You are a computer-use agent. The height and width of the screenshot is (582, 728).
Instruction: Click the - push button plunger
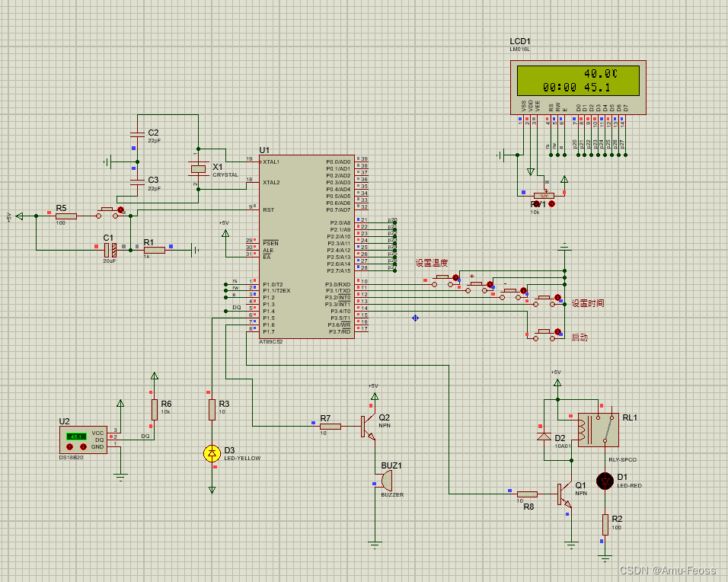pos(509,291)
